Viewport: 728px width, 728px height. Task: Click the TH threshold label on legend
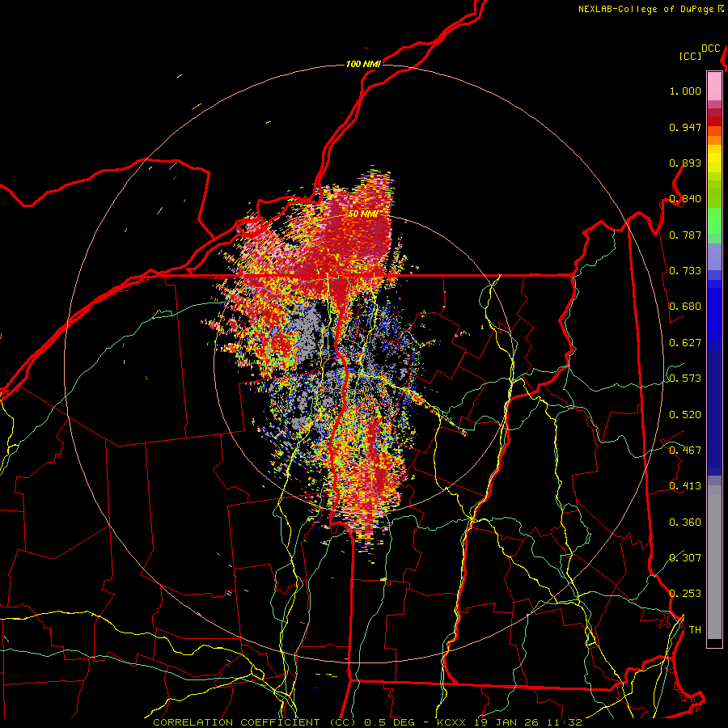pyautogui.click(x=695, y=630)
